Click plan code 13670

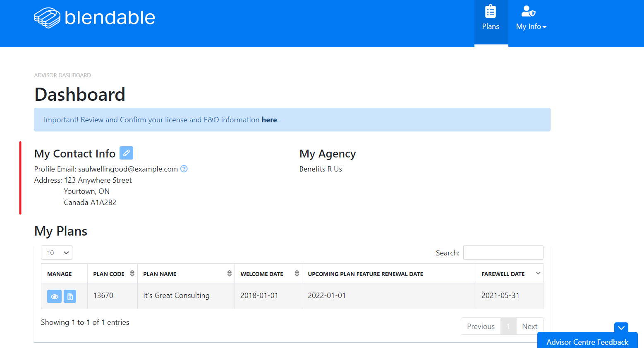pos(103,296)
